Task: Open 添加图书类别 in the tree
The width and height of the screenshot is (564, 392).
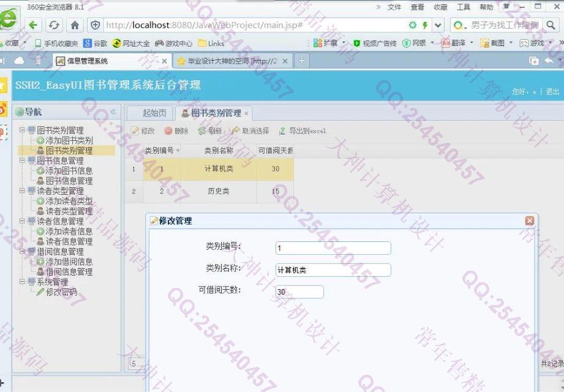Action: [65, 140]
